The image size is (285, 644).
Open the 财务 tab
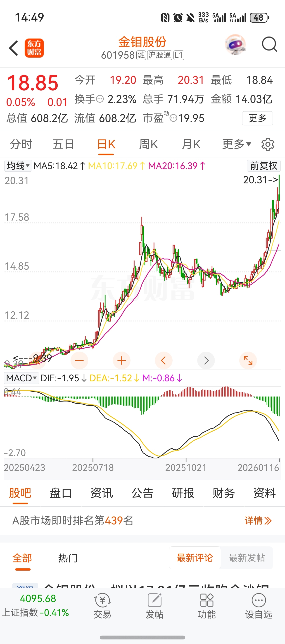pos(224,493)
